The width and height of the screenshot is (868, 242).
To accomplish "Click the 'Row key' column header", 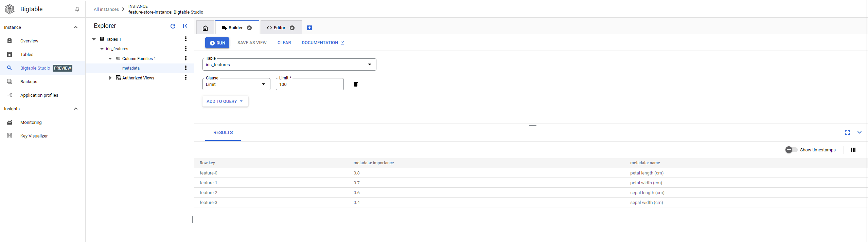I will (207, 163).
